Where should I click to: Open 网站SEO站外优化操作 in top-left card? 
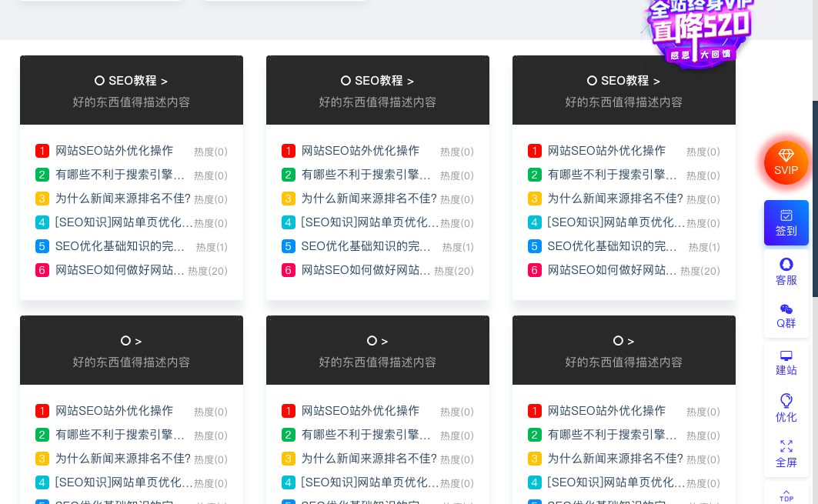(x=114, y=151)
